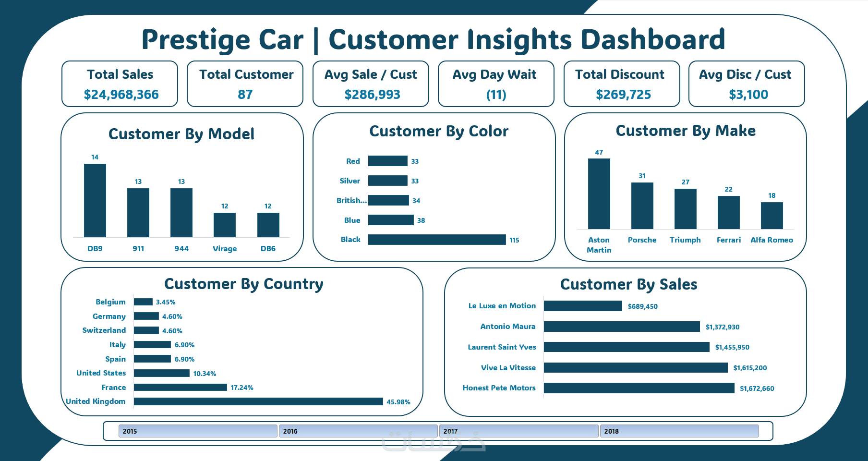Click the "$1,615,200" data label
Viewport: 868px width, 461px height.
750,368
